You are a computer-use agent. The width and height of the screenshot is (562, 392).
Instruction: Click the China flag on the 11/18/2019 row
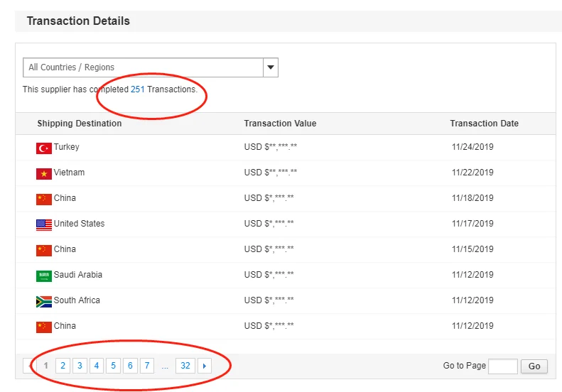[x=44, y=200]
